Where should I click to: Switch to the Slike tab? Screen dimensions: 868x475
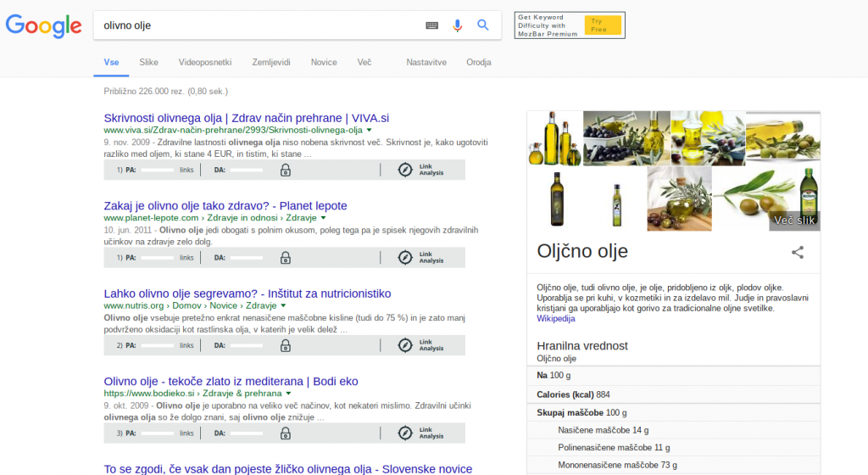148,62
